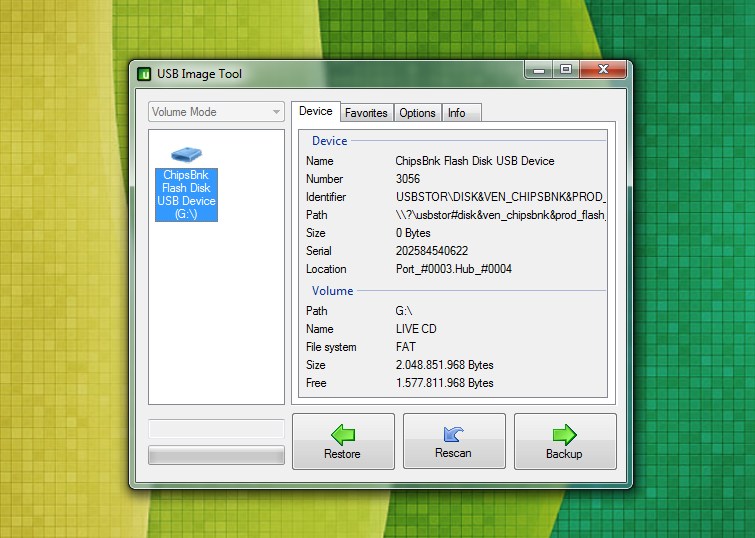Click the device number 3056

[408, 179]
